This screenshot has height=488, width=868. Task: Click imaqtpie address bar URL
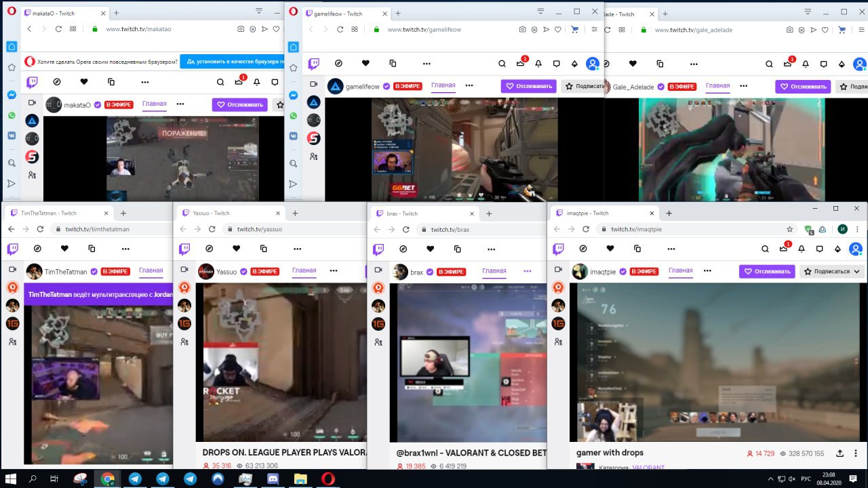pos(636,229)
